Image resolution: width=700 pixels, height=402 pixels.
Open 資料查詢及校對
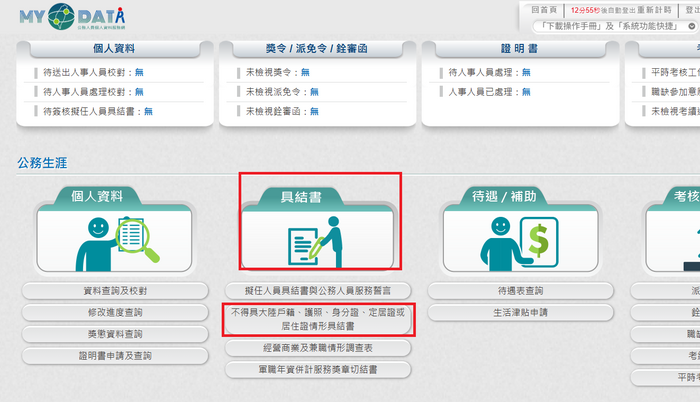coord(115,291)
